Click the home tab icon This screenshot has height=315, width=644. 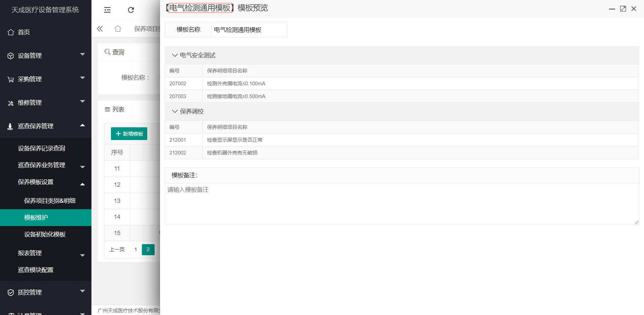coord(118,29)
